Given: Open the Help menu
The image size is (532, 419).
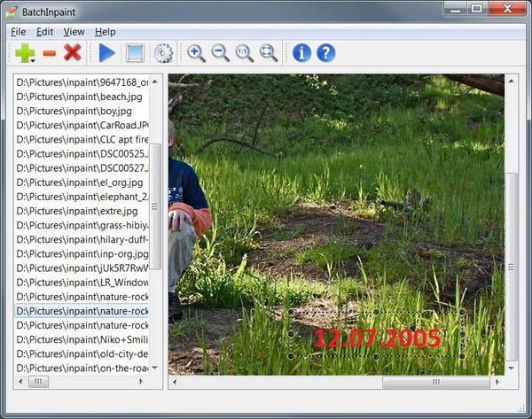Looking at the screenshot, I should tap(106, 32).
